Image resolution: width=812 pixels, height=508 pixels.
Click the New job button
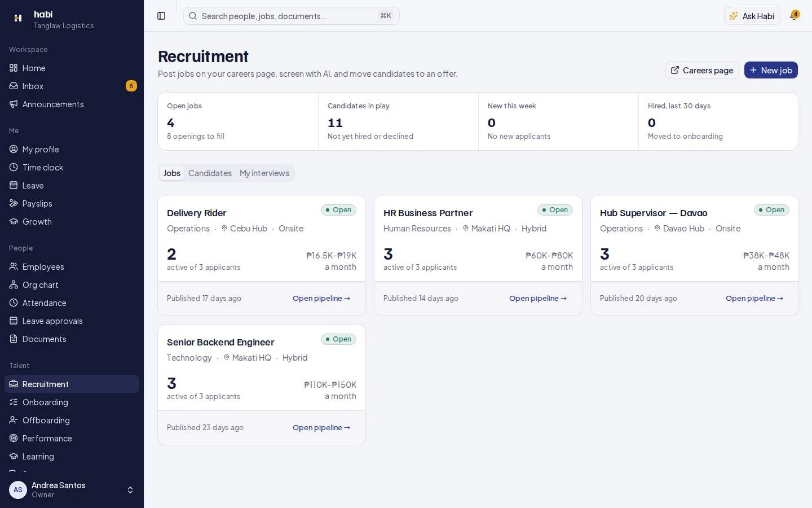tap(771, 70)
